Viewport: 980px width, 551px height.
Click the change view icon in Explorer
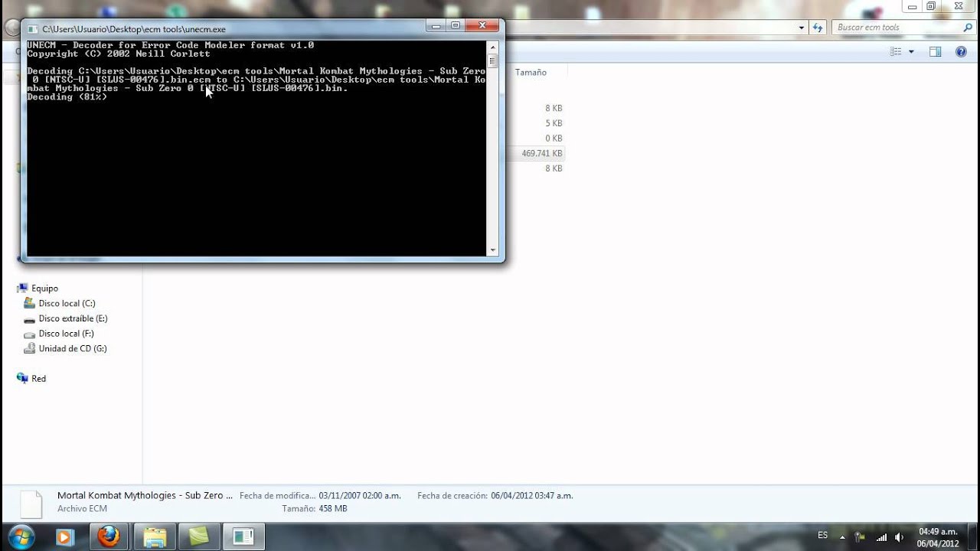(896, 52)
